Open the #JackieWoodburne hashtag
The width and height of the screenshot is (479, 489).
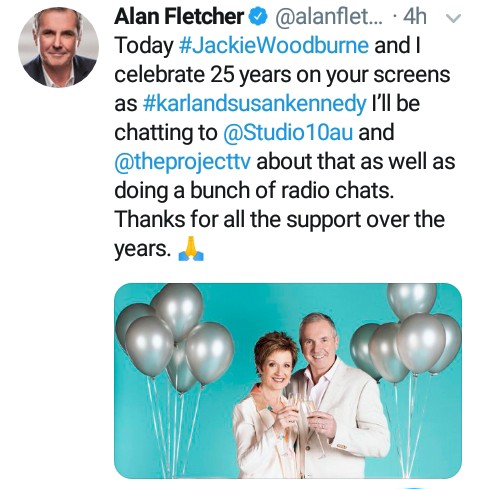(274, 45)
